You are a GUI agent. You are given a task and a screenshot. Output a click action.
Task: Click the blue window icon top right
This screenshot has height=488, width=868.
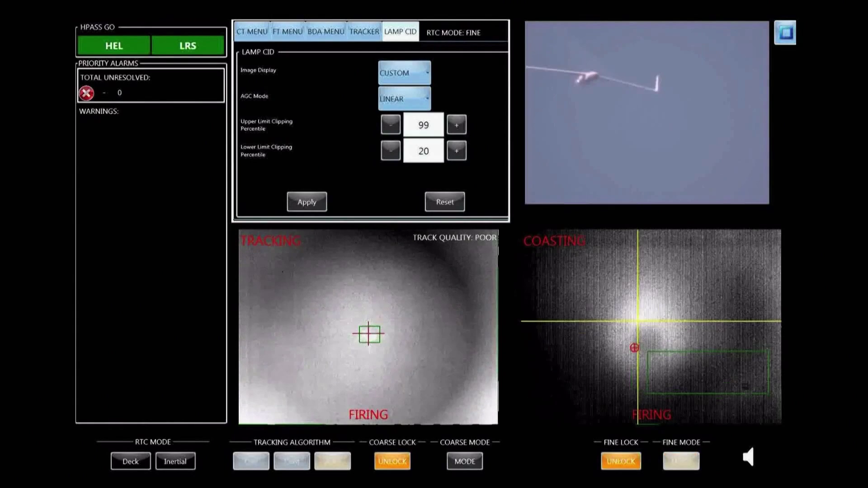pos(785,33)
